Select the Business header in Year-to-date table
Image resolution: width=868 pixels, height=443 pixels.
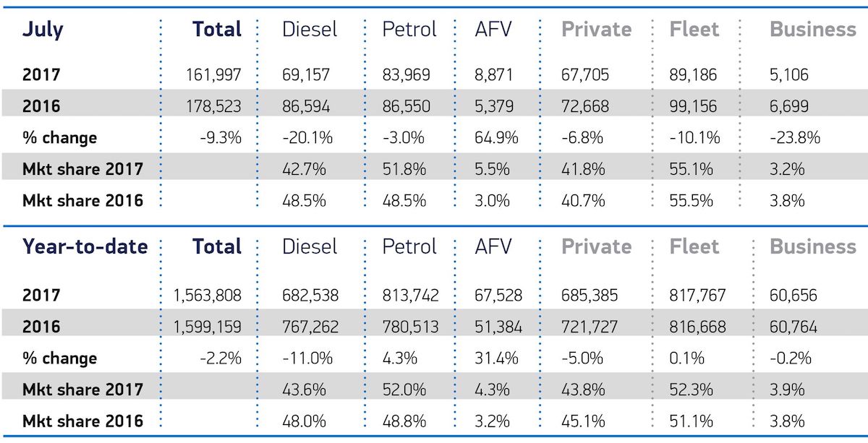click(813, 247)
